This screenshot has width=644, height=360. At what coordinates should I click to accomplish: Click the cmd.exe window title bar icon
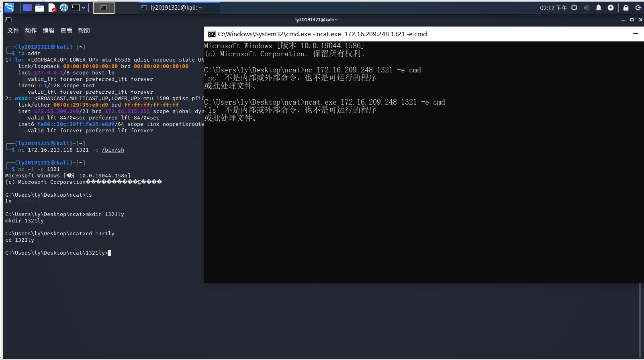click(x=212, y=34)
